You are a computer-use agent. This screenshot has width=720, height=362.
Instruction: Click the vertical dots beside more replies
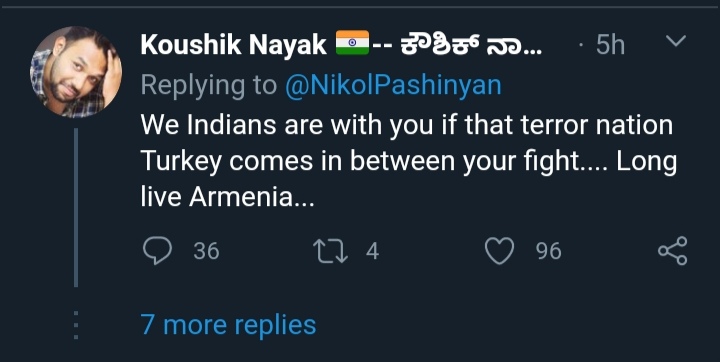coord(76,325)
